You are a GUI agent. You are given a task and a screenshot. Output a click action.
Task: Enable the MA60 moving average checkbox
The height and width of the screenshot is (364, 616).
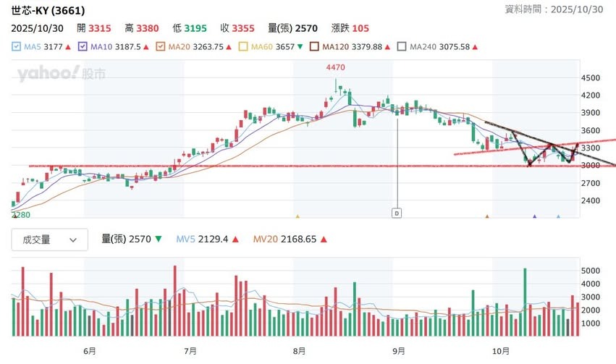244,47
